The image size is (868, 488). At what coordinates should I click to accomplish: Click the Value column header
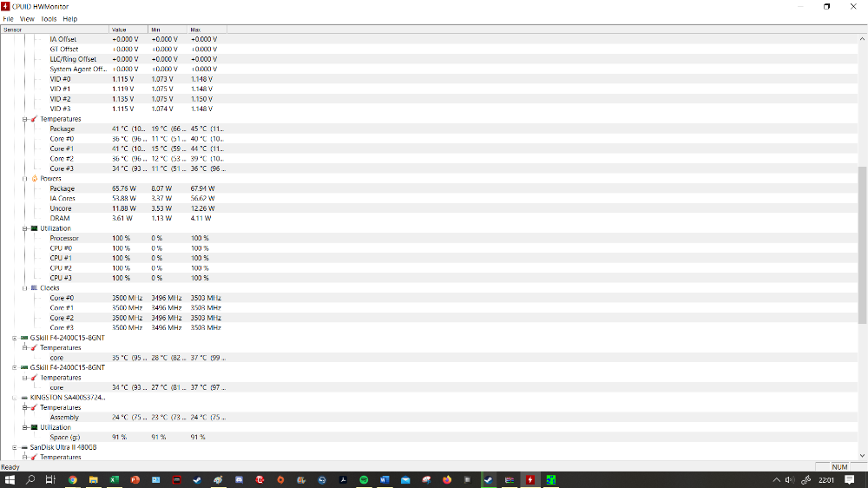click(129, 30)
